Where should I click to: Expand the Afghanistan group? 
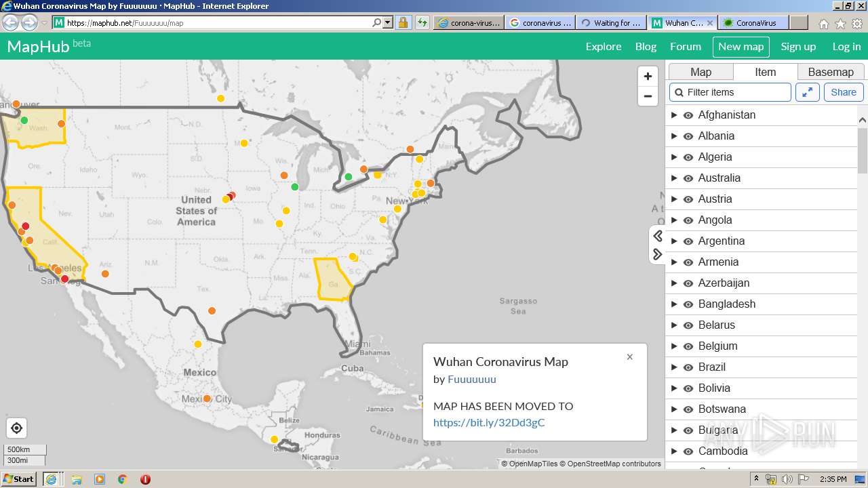point(674,115)
